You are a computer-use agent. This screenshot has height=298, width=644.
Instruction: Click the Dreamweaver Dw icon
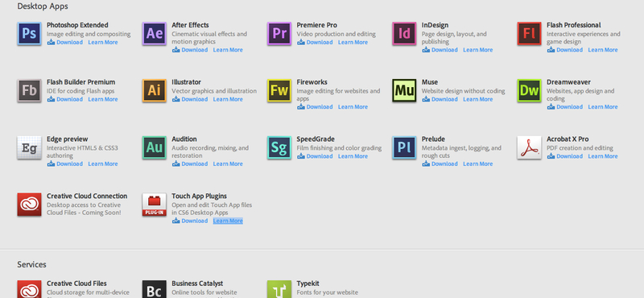[530, 90]
